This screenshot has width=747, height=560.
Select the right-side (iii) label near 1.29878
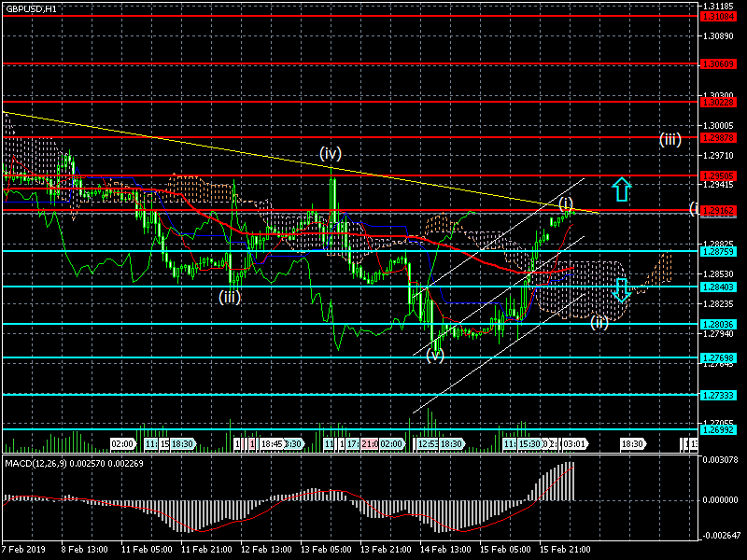pyautogui.click(x=669, y=140)
